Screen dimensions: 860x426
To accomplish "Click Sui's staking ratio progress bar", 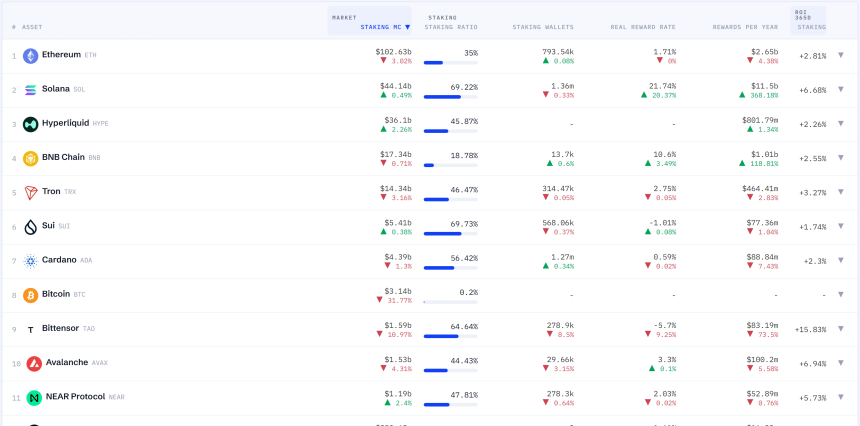I will (x=450, y=234).
